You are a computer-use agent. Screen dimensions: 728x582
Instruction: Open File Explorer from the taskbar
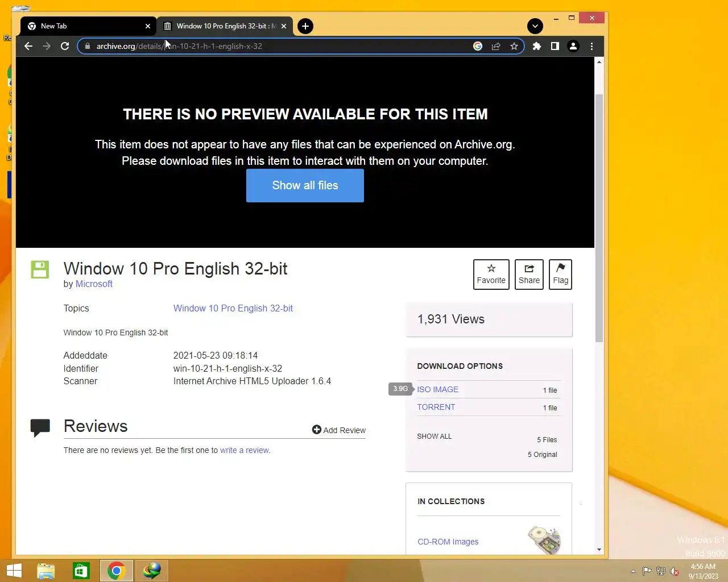pyautogui.click(x=46, y=571)
